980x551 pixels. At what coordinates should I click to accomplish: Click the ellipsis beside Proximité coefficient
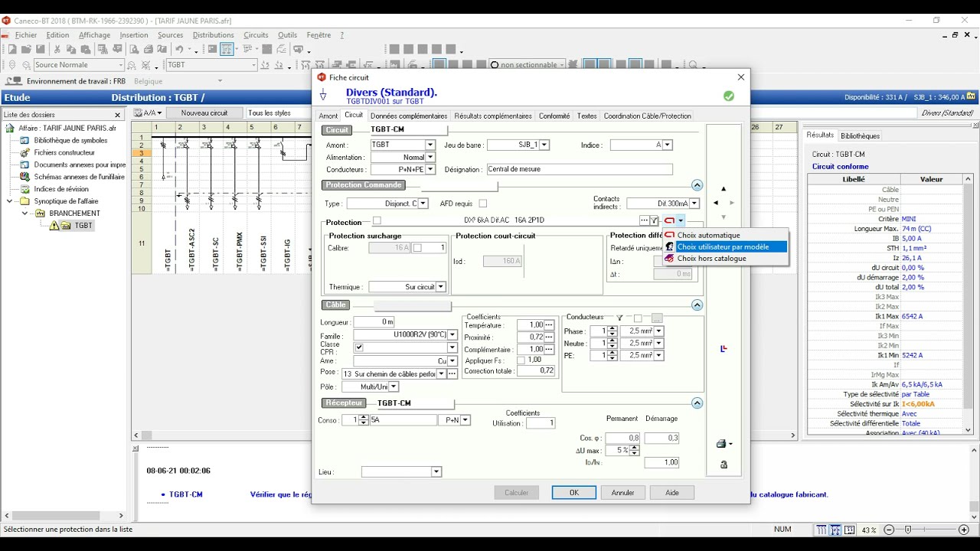point(549,337)
